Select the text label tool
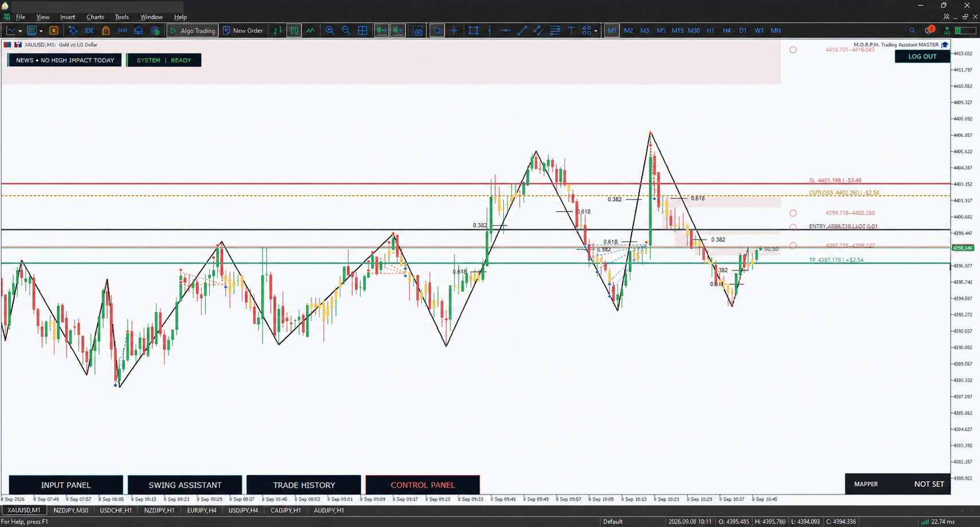The width and height of the screenshot is (980, 527). pyautogui.click(x=571, y=30)
